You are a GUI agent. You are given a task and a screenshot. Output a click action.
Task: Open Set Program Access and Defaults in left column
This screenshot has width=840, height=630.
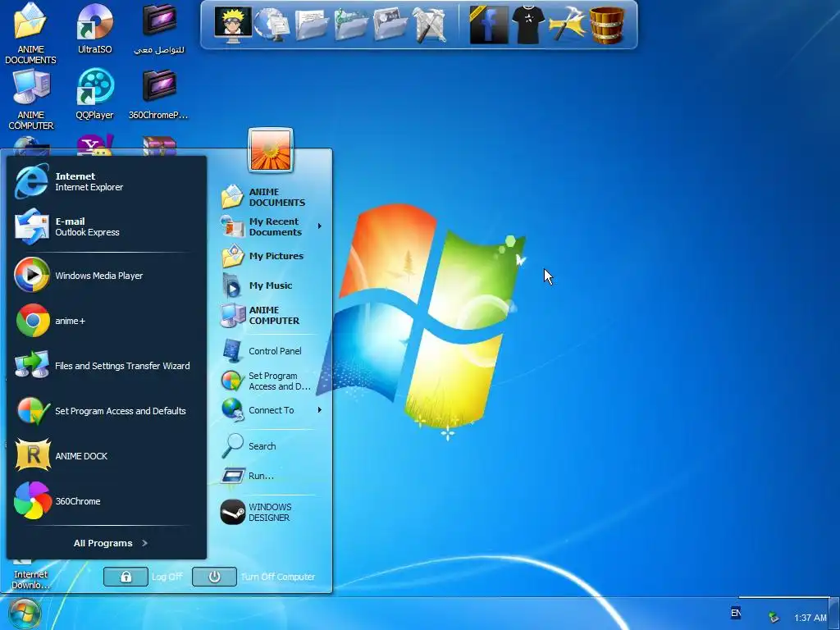[x=106, y=411]
